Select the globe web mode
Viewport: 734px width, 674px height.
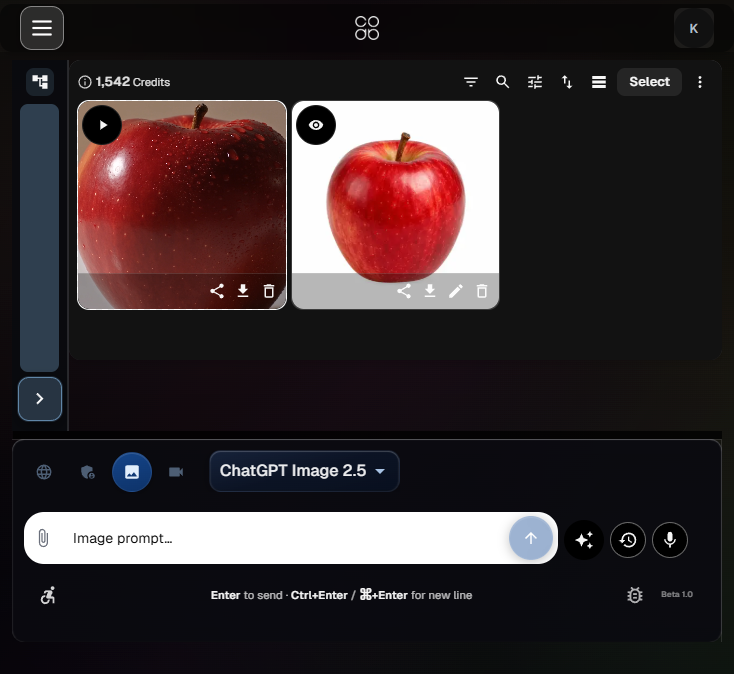(44, 472)
